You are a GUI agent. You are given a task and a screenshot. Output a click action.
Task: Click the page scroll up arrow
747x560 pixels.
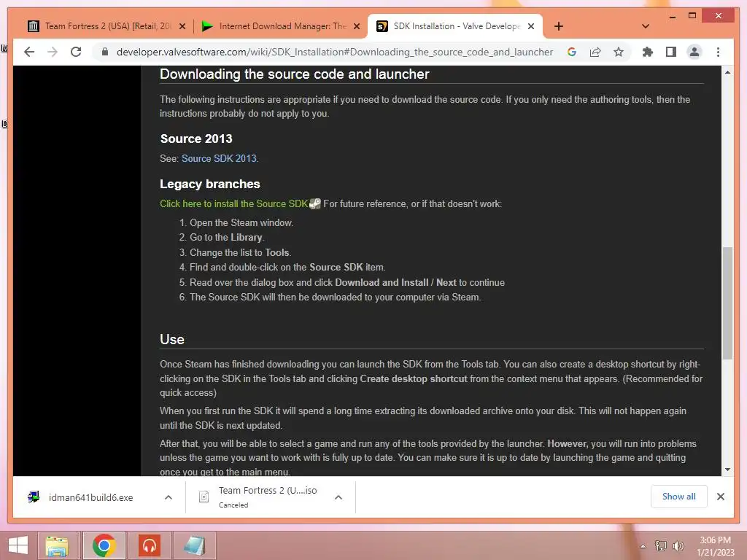[x=727, y=72]
